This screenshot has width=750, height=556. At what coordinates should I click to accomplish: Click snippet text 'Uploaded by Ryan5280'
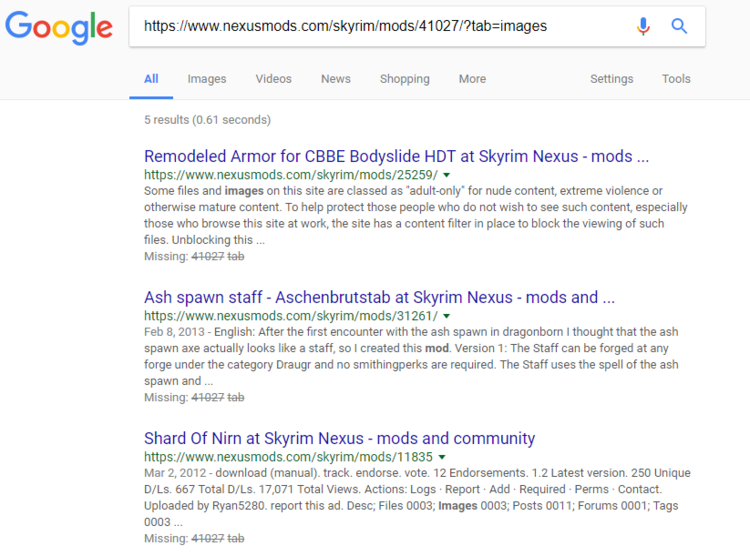204,506
